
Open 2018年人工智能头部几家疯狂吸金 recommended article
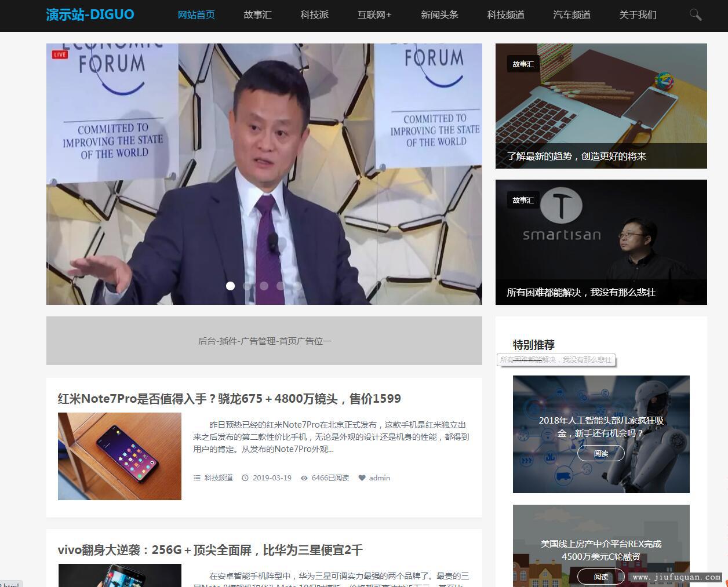pos(601,426)
